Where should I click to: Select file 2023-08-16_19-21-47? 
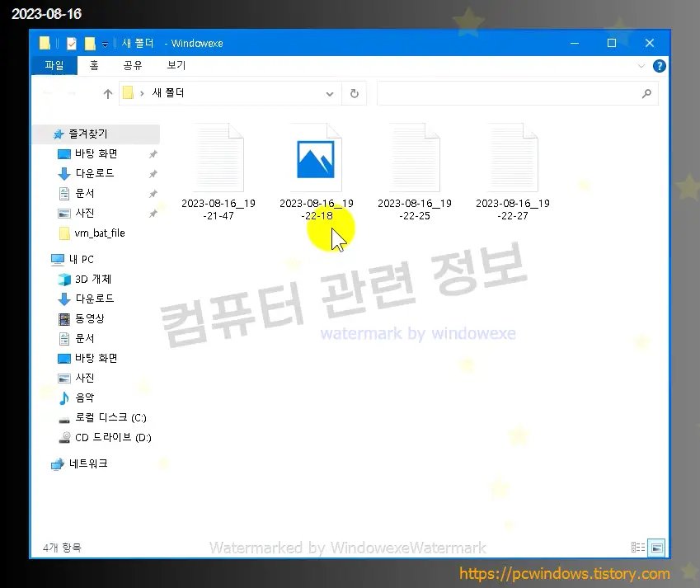[x=218, y=172]
